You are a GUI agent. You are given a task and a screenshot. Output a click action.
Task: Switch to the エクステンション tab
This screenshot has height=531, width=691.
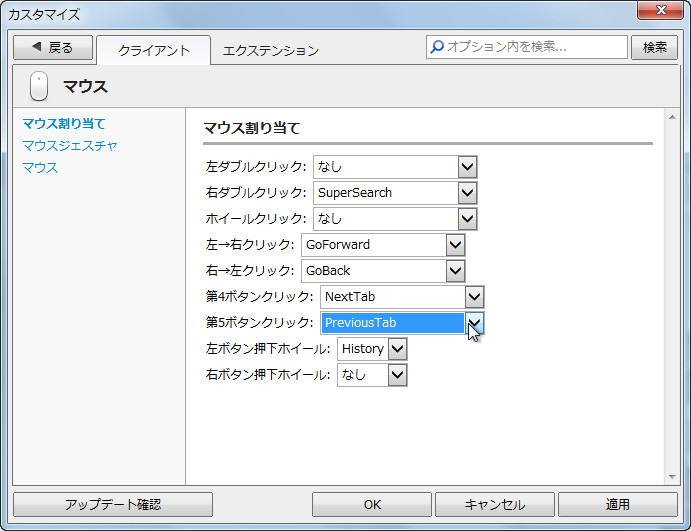pyautogui.click(x=271, y=51)
